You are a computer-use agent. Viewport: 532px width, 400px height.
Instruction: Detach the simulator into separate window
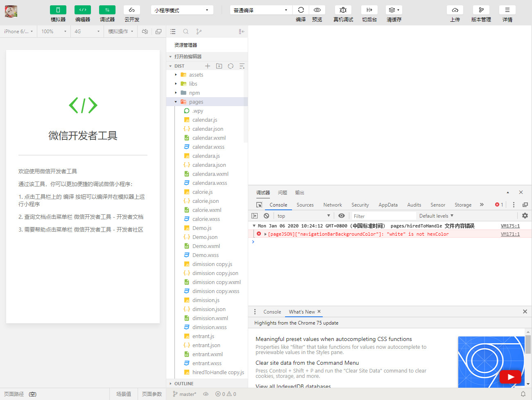click(x=158, y=31)
